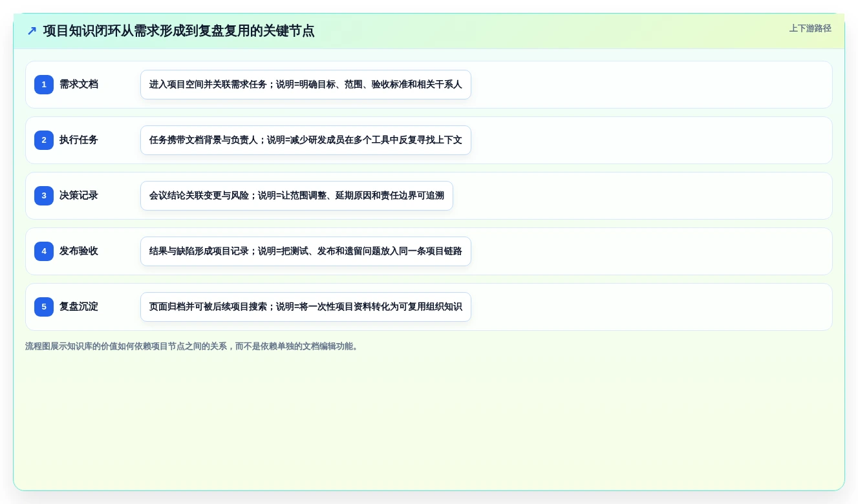Select step number 5 badge
The image size is (858, 504).
point(44,307)
